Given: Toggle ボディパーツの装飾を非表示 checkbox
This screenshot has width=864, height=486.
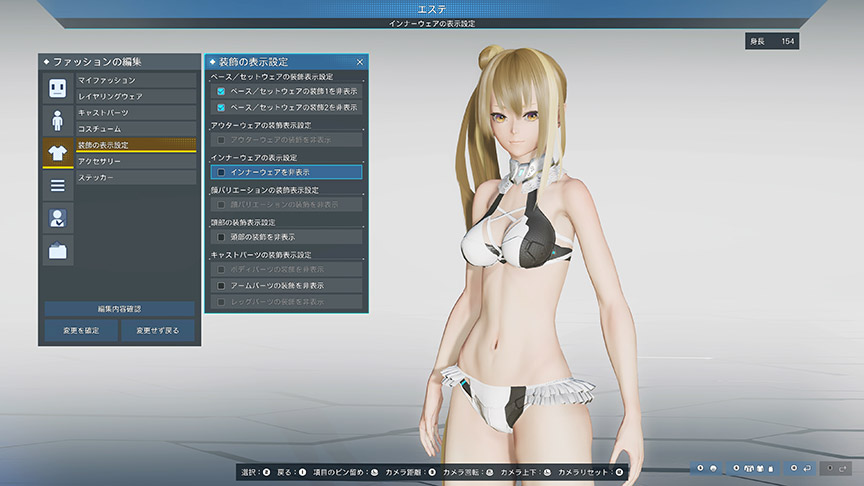Looking at the screenshot, I should 221,269.
